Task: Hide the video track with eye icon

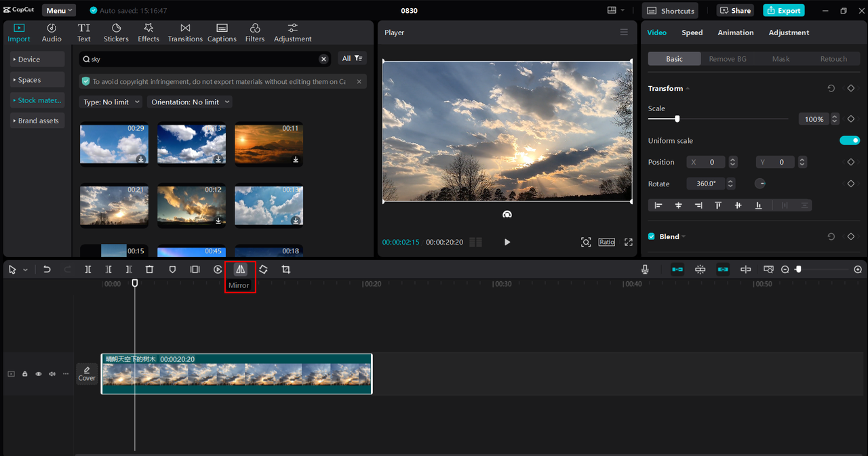Action: 39,374
